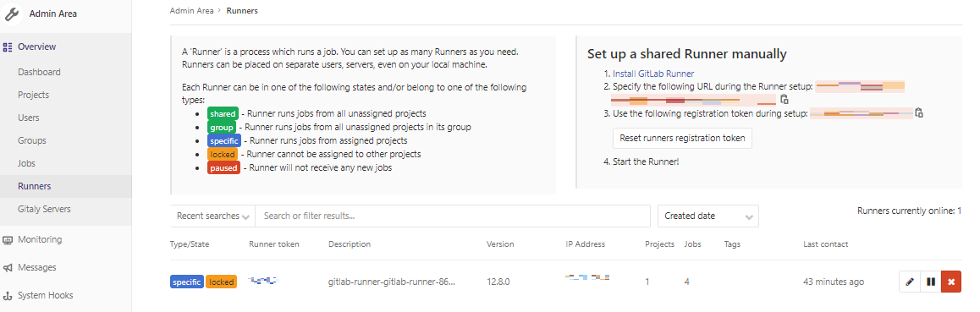Click the Search or filter results field

coord(453,216)
